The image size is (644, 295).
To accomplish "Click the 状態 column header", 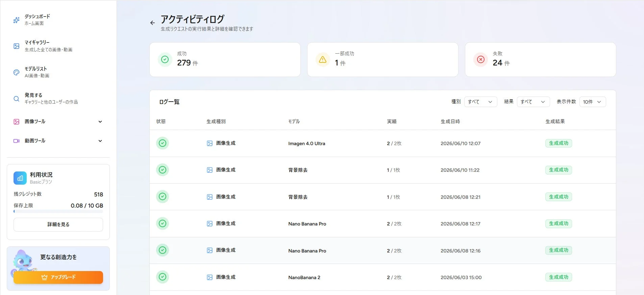I will click(161, 122).
